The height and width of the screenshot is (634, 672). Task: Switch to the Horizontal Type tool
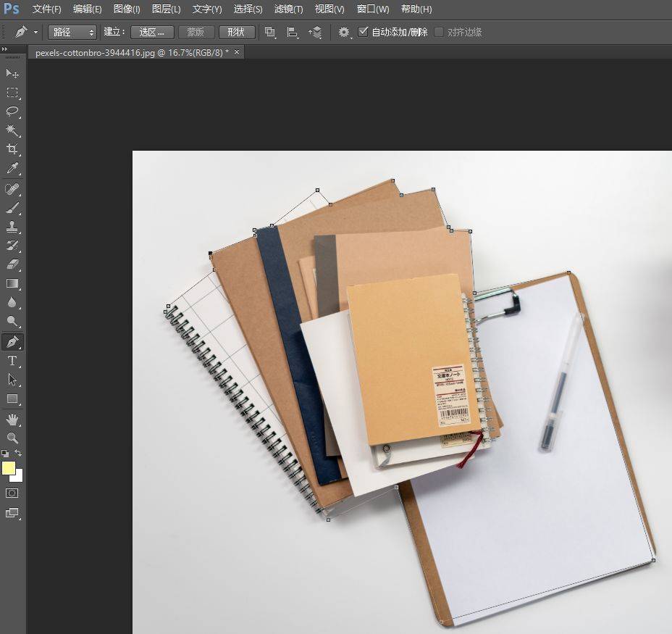pos(12,361)
